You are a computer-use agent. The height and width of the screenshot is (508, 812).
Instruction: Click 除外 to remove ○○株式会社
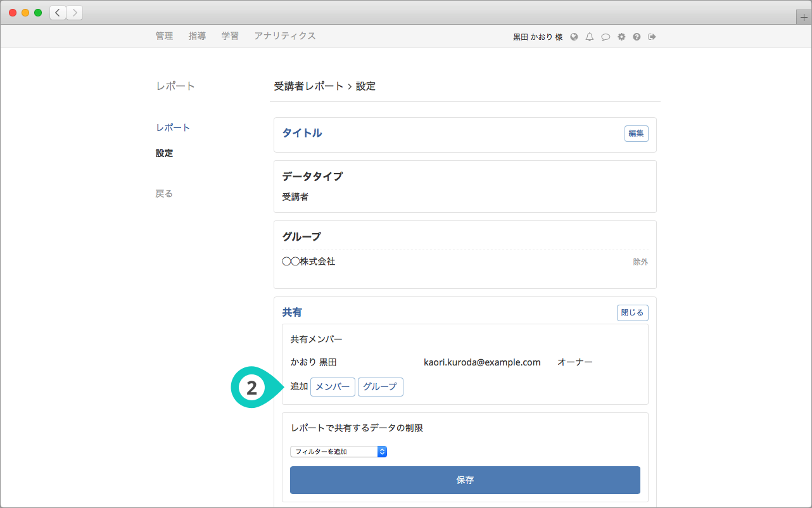click(640, 262)
